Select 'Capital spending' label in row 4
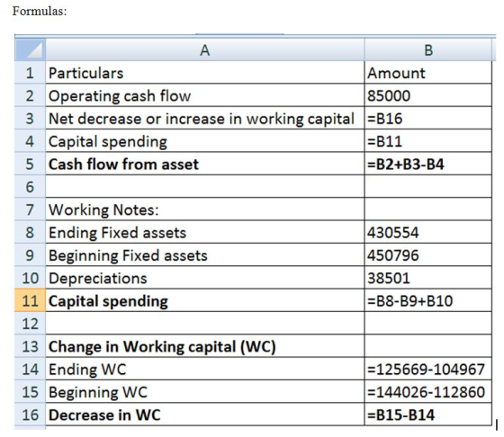 coord(205,141)
